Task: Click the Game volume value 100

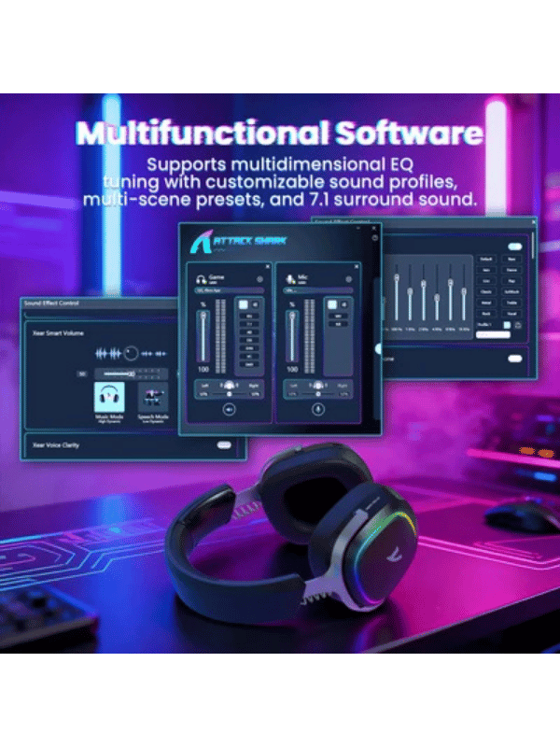Action: coord(203,369)
